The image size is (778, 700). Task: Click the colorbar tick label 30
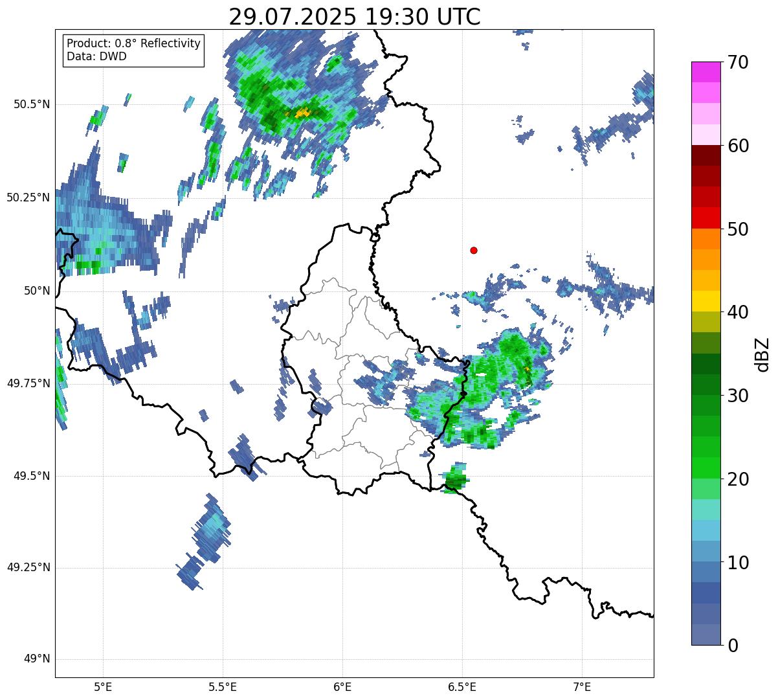point(738,396)
